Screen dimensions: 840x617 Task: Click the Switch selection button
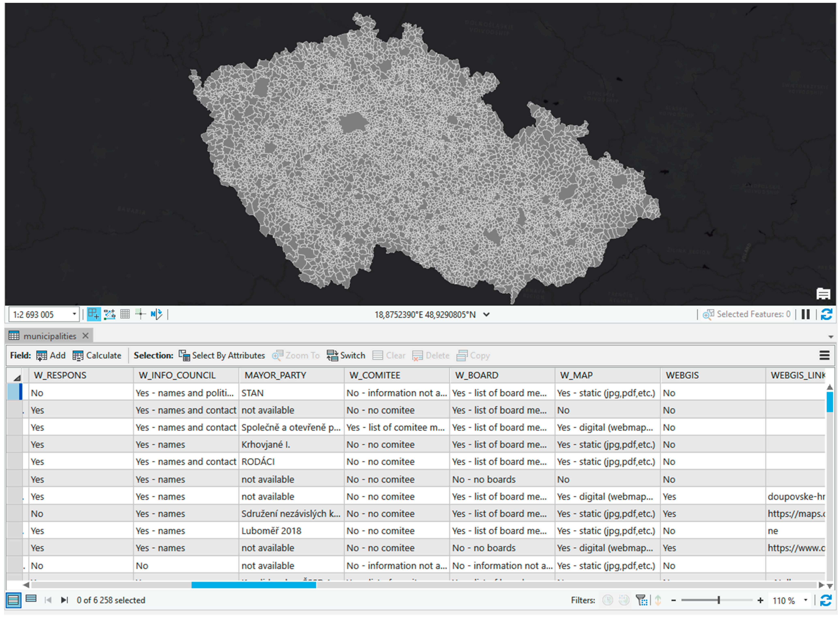click(x=346, y=356)
